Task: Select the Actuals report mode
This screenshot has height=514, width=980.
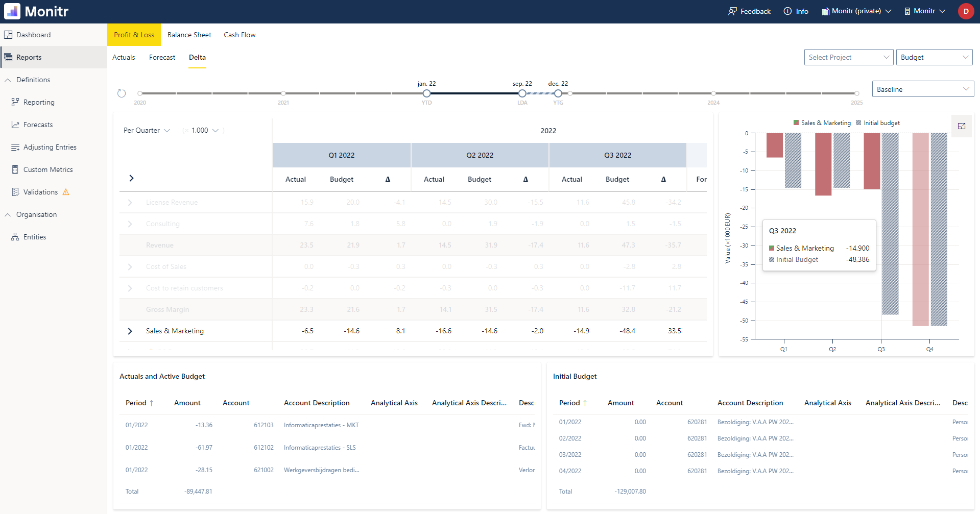Action: click(124, 57)
